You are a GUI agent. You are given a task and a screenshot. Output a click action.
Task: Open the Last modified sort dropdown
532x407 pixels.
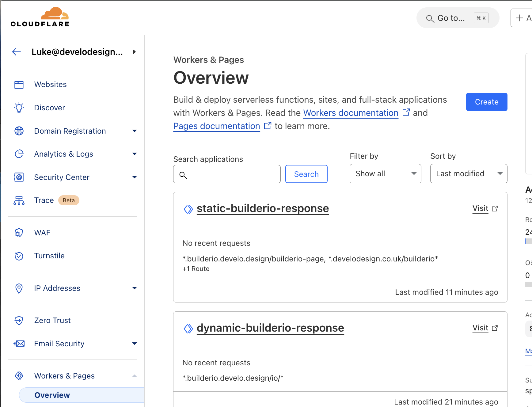[468, 174]
